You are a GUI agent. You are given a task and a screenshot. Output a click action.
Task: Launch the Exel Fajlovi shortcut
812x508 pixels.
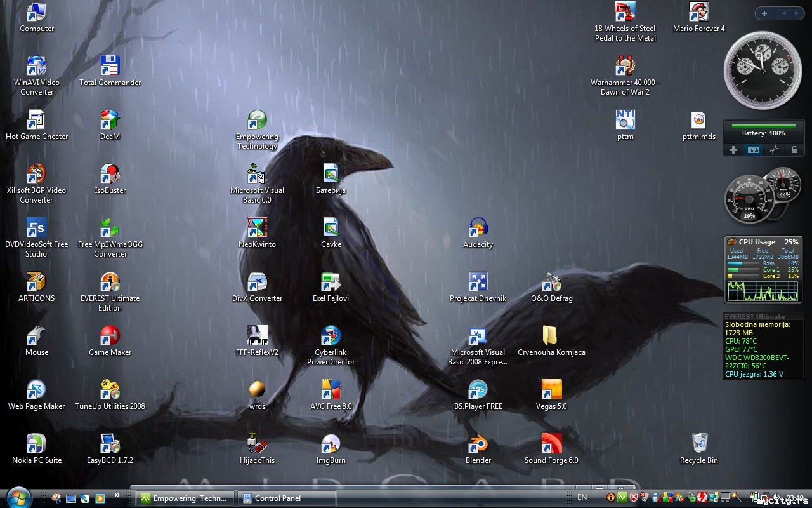[x=331, y=287]
